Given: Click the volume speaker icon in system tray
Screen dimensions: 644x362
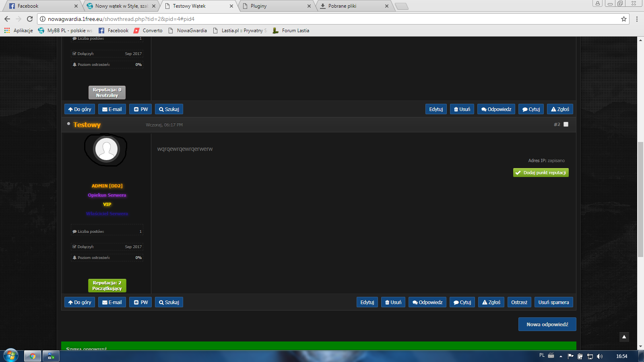Looking at the screenshot, I should [600, 356].
